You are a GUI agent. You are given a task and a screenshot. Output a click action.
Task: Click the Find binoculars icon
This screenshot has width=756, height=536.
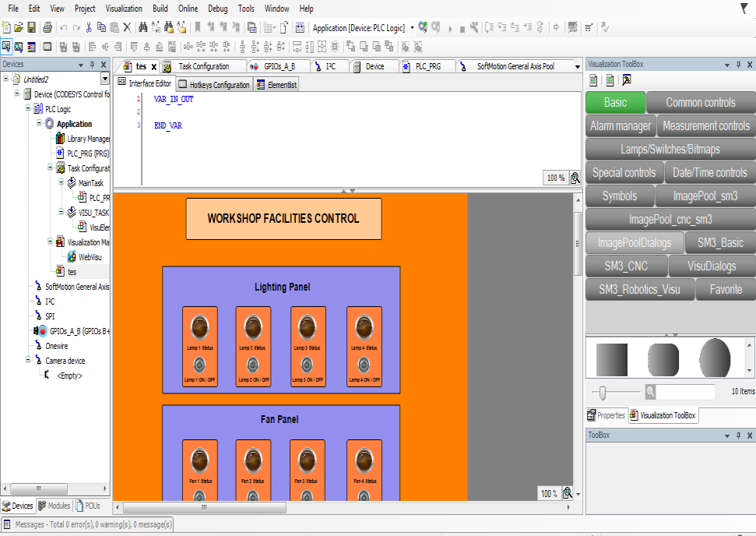pos(142,27)
